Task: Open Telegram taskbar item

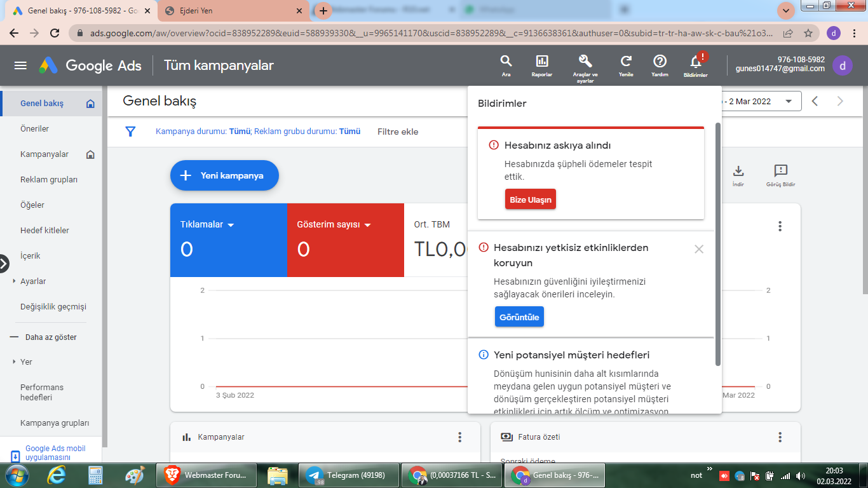Action: (349, 475)
